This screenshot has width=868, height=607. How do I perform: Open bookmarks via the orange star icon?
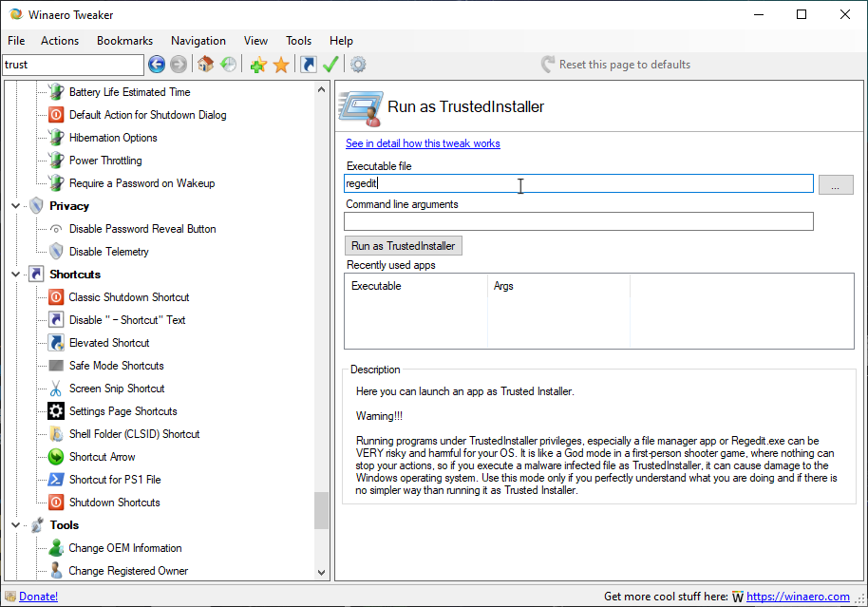pyautogui.click(x=281, y=65)
